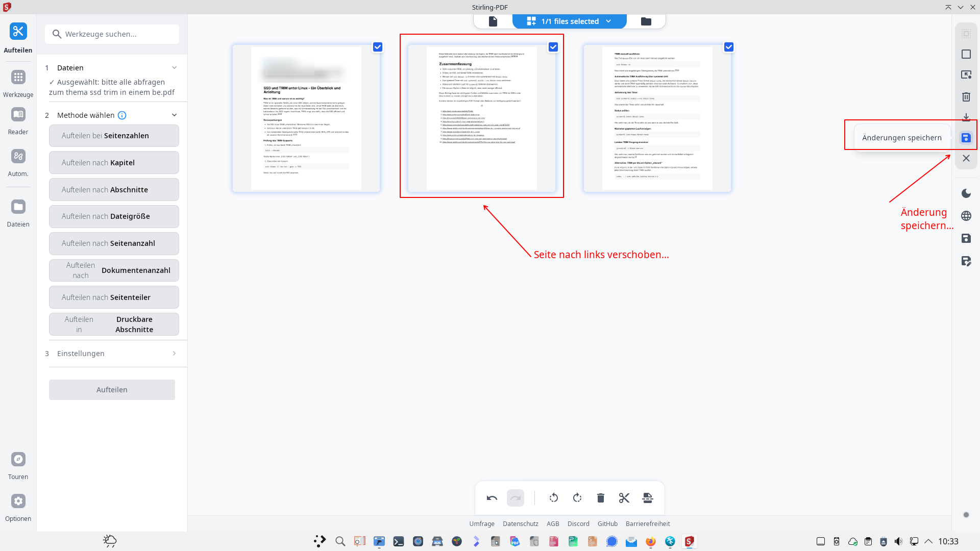The height and width of the screenshot is (551, 980).
Task: Click the scissors split icon in bottom toolbar
Action: coord(624,498)
